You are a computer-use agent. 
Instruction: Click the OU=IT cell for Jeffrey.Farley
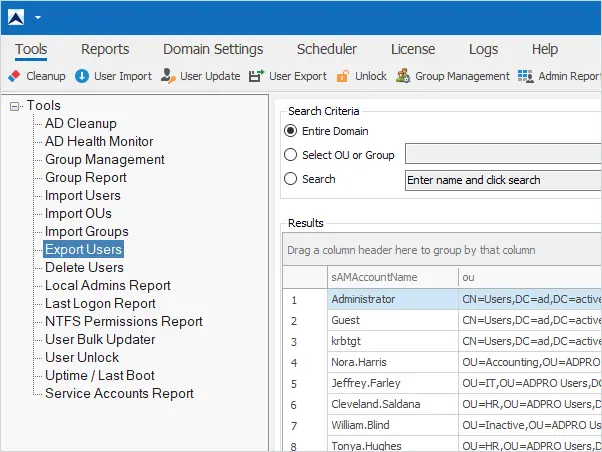[530, 383]
